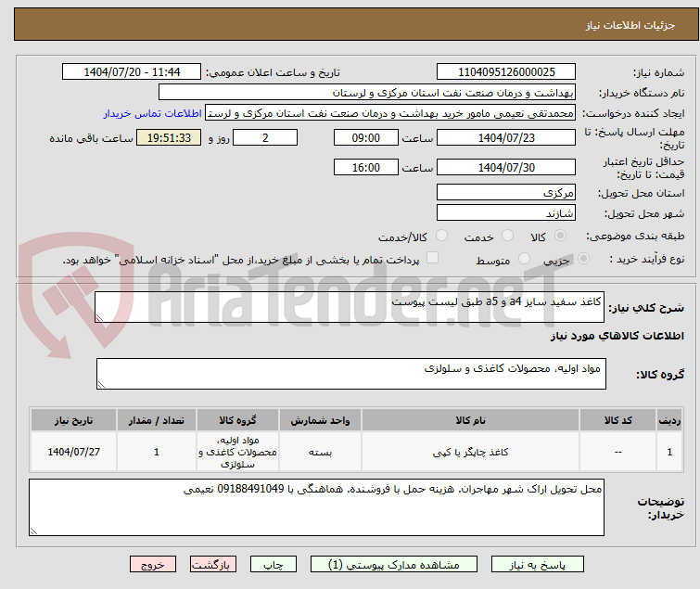Click the خروج exit button

coord(153,565)
